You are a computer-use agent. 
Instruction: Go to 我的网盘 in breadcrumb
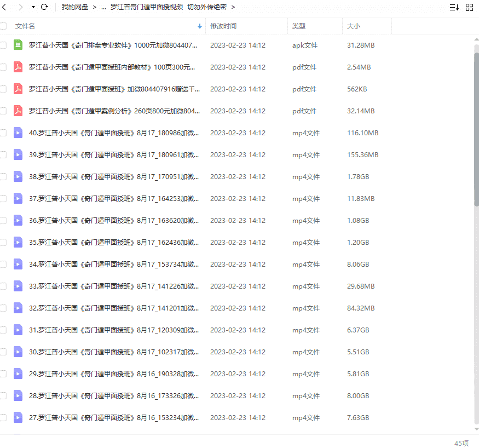[x=76, y=7]
